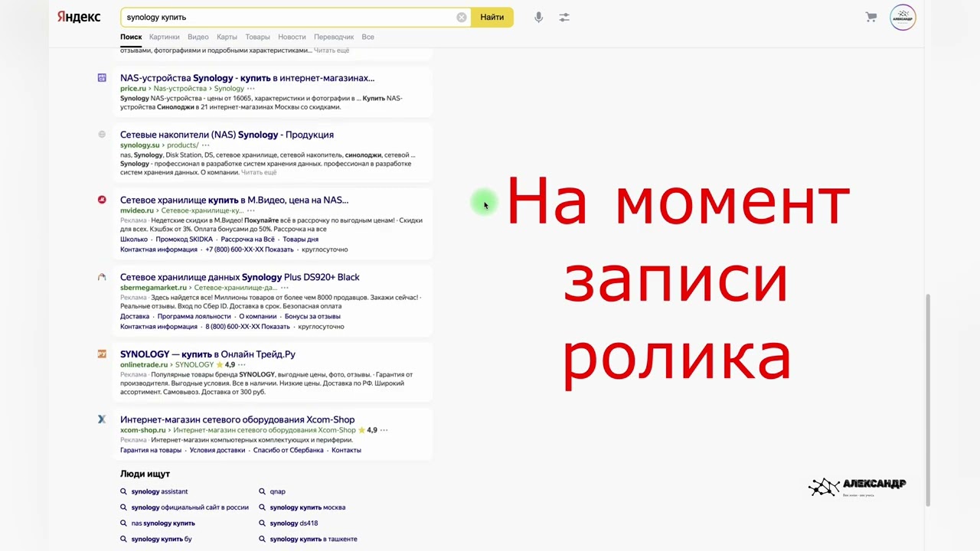Click 'Контакты' sitelink under Xcom-Shop
This screenshot has width=980, height=551.
tap(346, 450)
